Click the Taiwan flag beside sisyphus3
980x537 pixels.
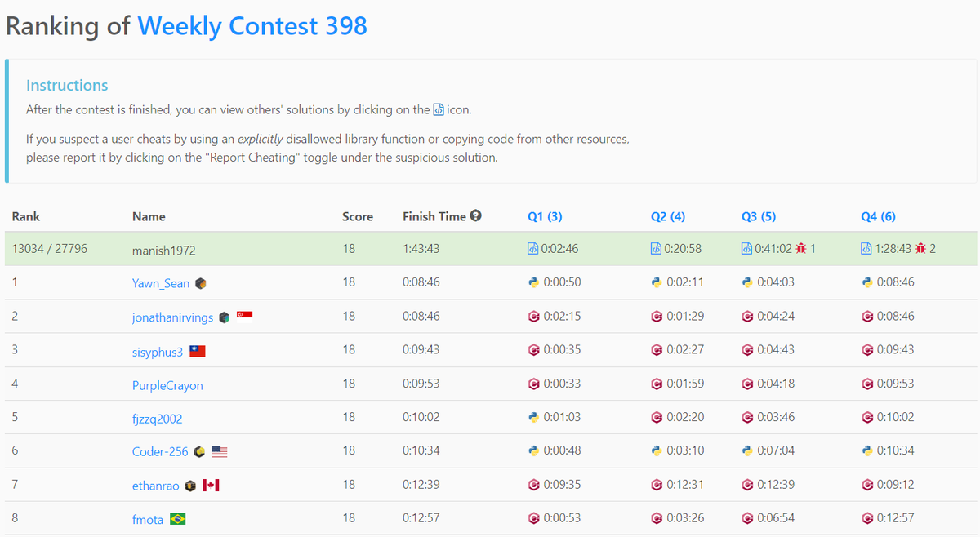pyautogui.click(x=197, y=352)
